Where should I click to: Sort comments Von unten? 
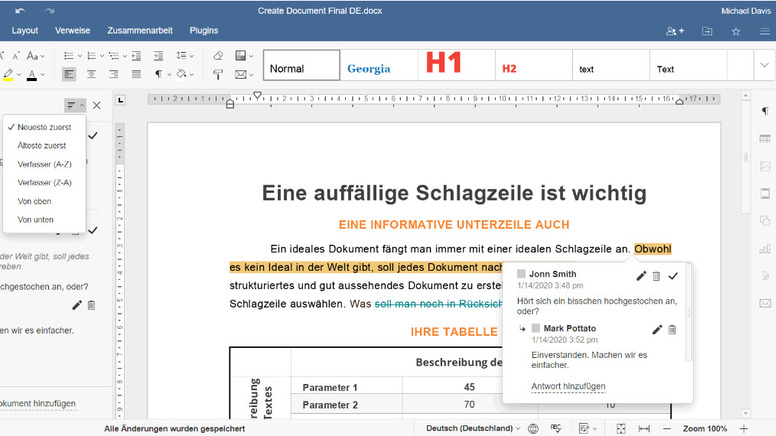coord(45,220)
